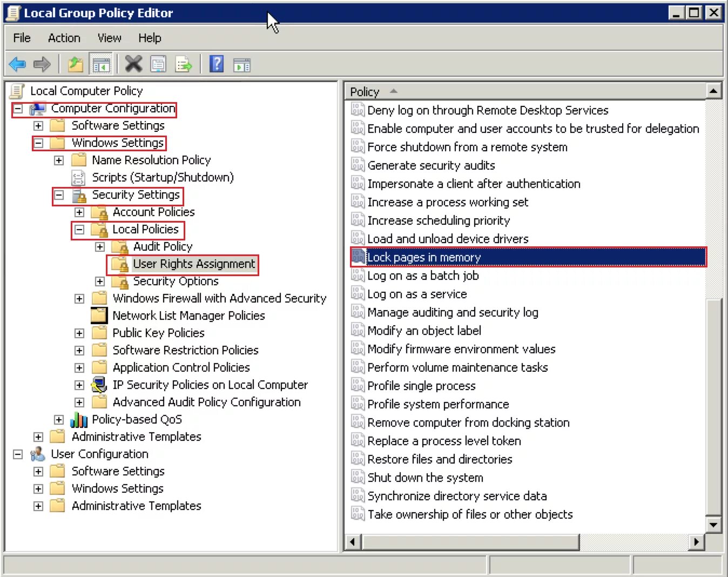This screenshot has width=728, height=577.
Task: Select User Rights Assignment in tree
Action: tap(194, 264)
